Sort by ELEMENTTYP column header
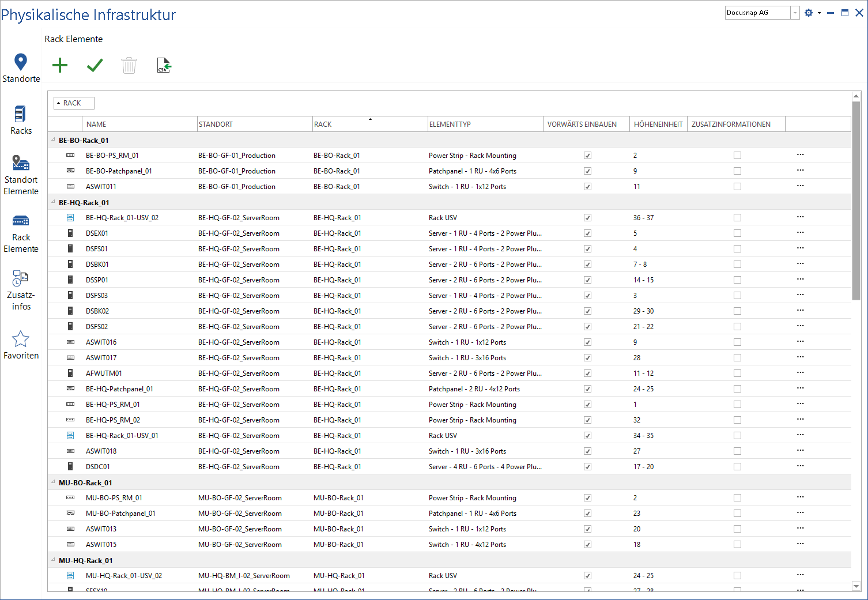 click(485, 124)
